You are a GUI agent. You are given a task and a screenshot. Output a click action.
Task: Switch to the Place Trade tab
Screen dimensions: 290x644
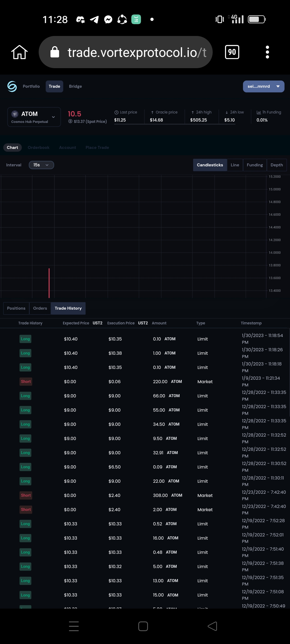pos(97,148)
